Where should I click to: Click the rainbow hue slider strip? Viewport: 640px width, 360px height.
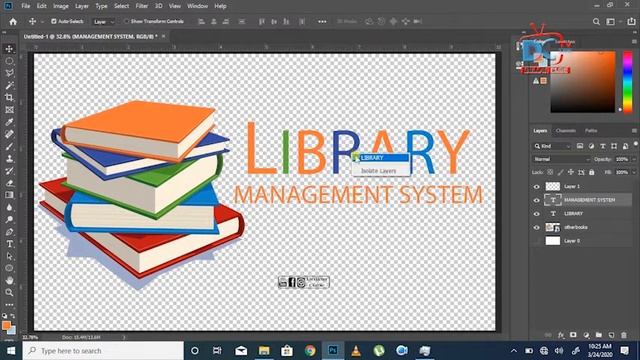(627, 82)
